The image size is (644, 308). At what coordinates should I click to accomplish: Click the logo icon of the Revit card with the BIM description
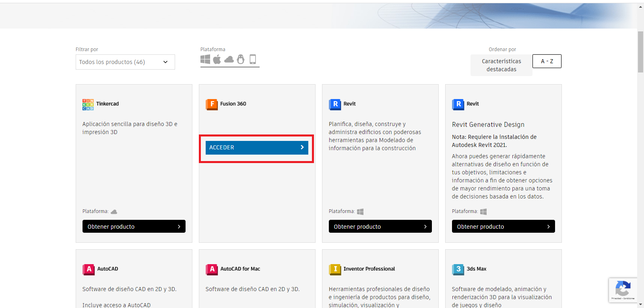click(334, 104)
